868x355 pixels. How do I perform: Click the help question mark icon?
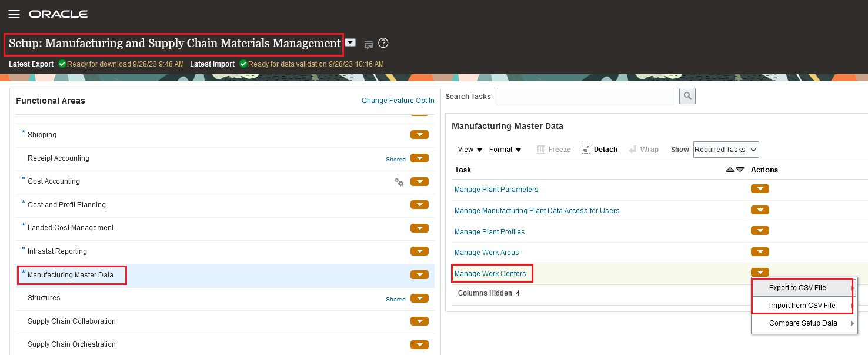[x=383, y=42]
